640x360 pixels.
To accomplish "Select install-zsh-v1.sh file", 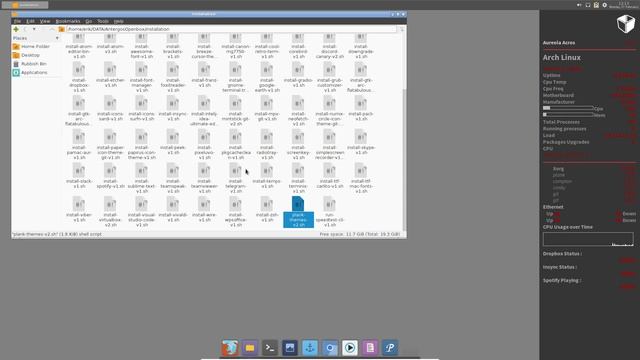I will [x=267, y=210].
